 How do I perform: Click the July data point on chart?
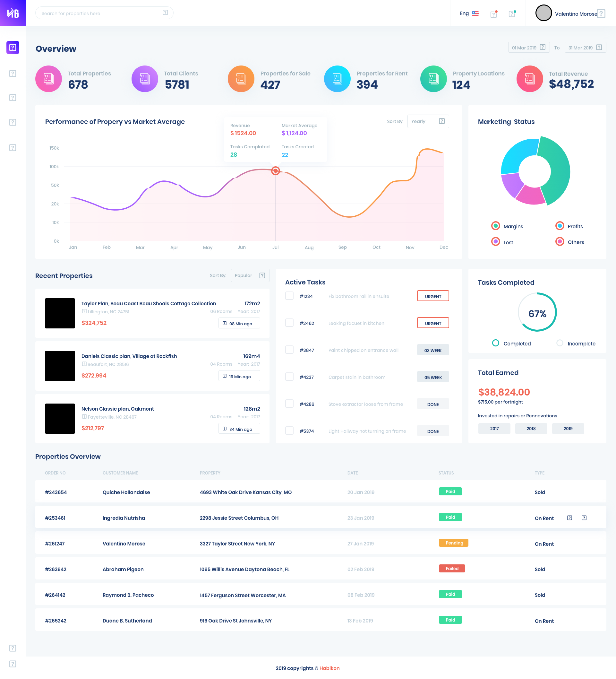(x=275, y=171)
